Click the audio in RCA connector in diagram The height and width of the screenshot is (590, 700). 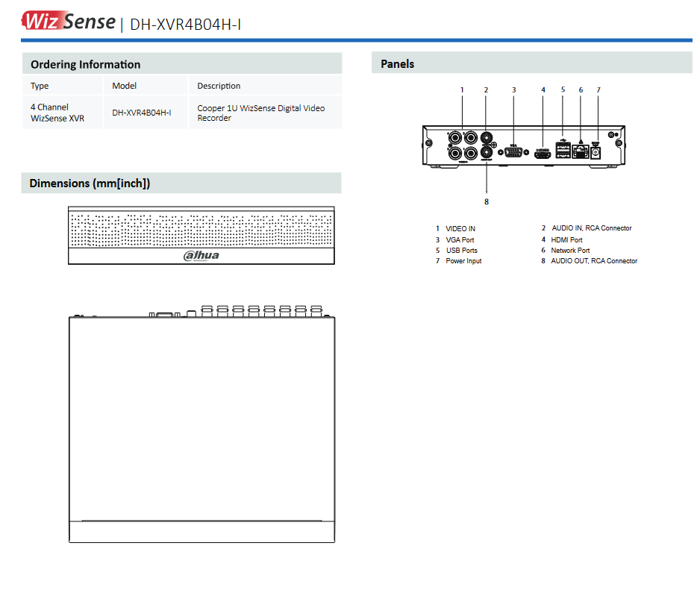tap(486, 137)
